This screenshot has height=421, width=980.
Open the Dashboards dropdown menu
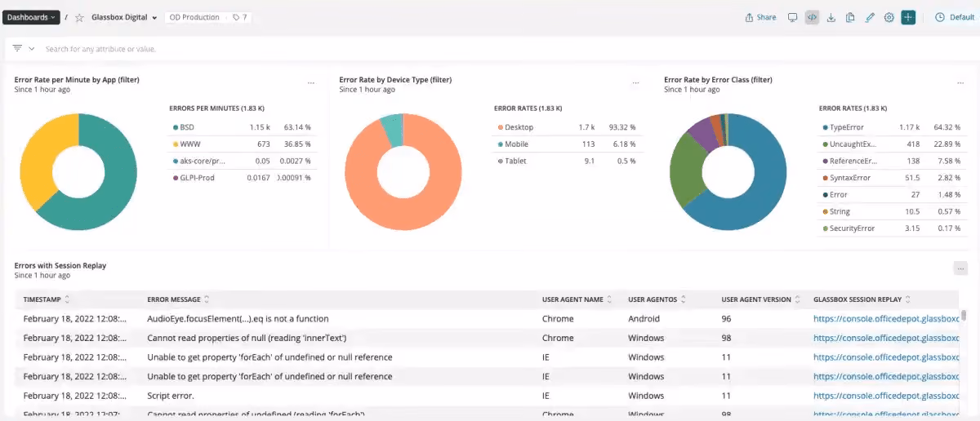click(x=31, y=17)
